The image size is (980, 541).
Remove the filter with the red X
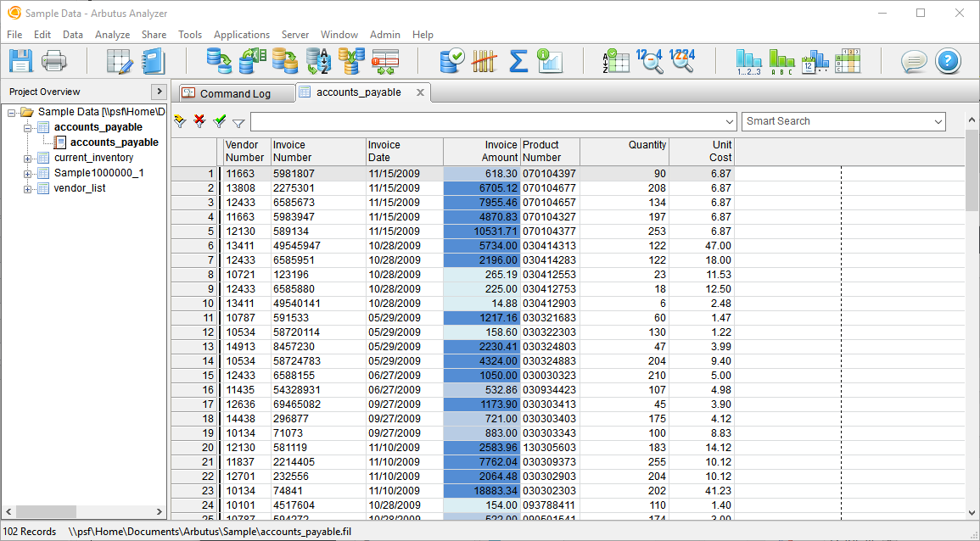click(x=199, y=121)
